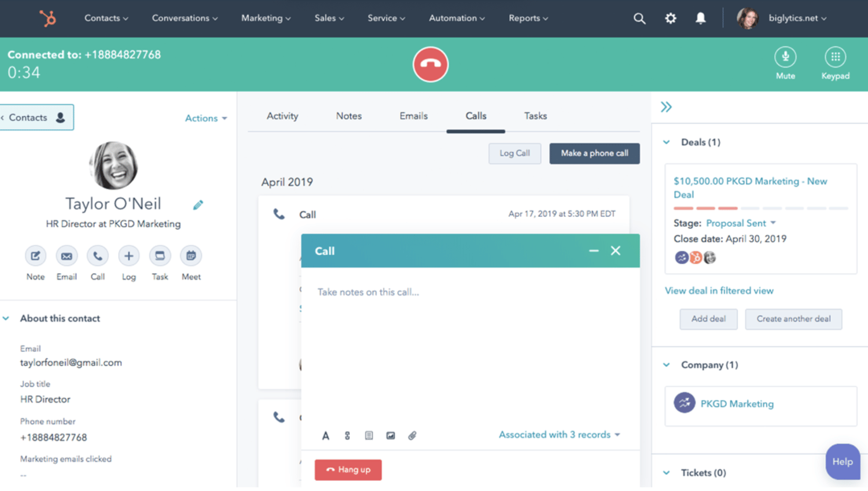Open View deal in filtered view

pyautogui.click(x=719, y=290)
